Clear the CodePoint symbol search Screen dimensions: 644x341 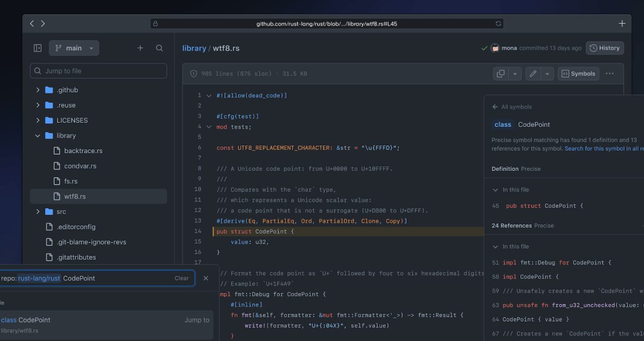(x=181, y=278)
